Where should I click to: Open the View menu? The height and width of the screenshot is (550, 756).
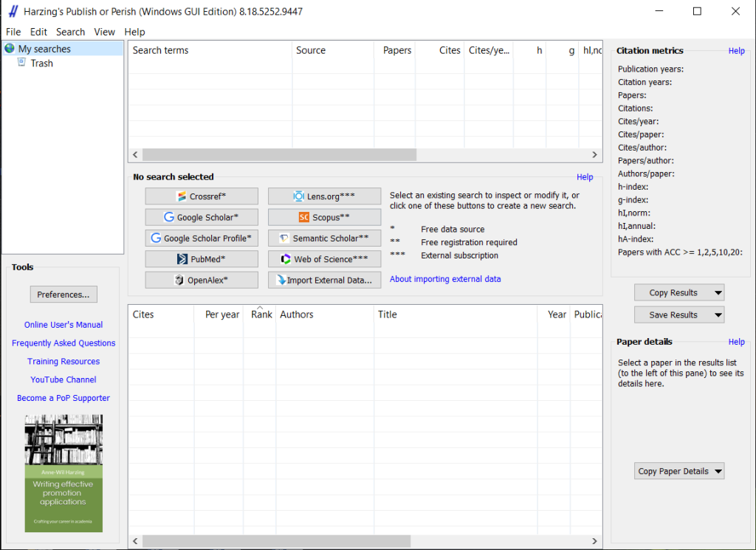[x=105, y=32]
